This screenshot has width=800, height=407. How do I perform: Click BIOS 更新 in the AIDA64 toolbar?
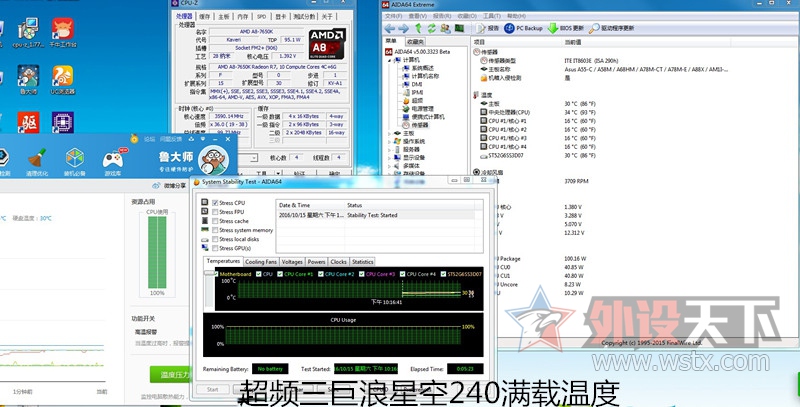565,29
